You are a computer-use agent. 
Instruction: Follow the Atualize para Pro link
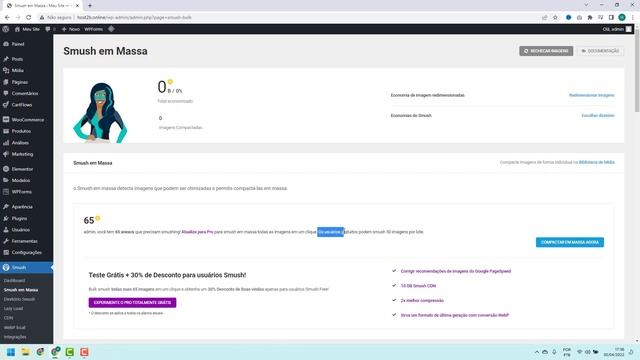(x=197, y=232)
